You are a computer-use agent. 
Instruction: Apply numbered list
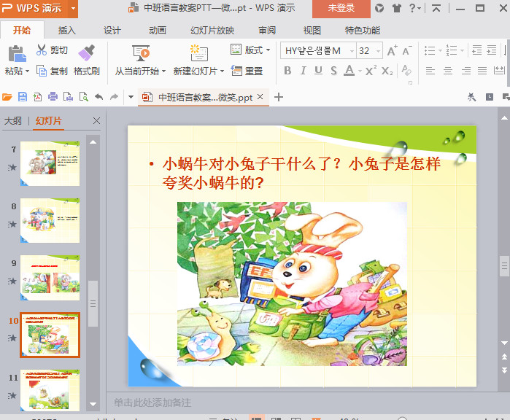click(452, 51)
